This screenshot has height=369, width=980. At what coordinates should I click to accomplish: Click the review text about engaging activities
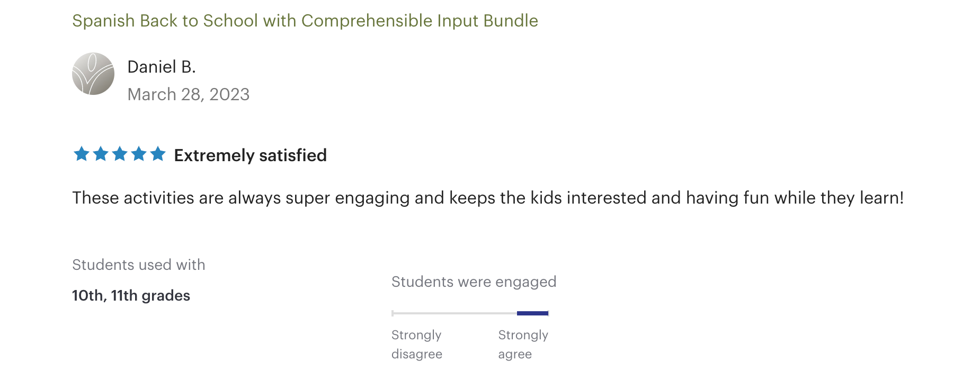point(487,198)
